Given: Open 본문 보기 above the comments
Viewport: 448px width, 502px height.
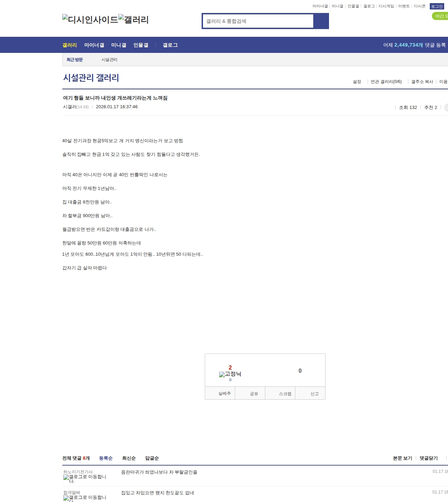Looking at the screenshot, I should coord(402,458).
